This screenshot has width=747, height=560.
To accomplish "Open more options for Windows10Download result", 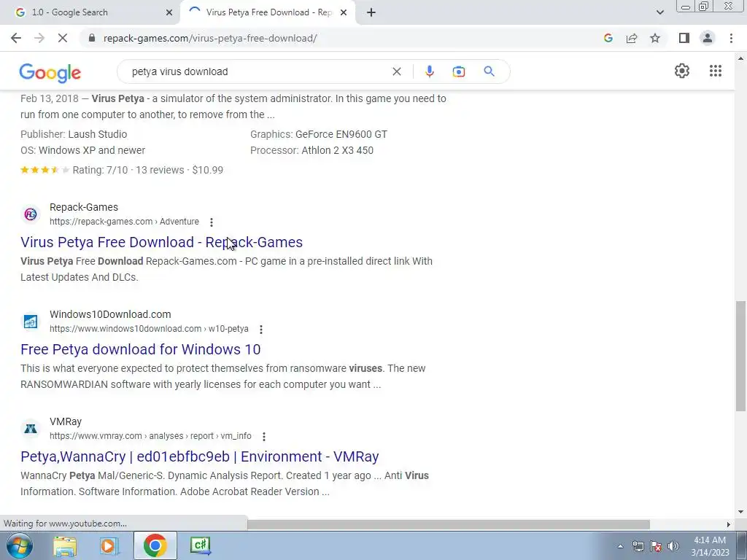I will [261, 329].
